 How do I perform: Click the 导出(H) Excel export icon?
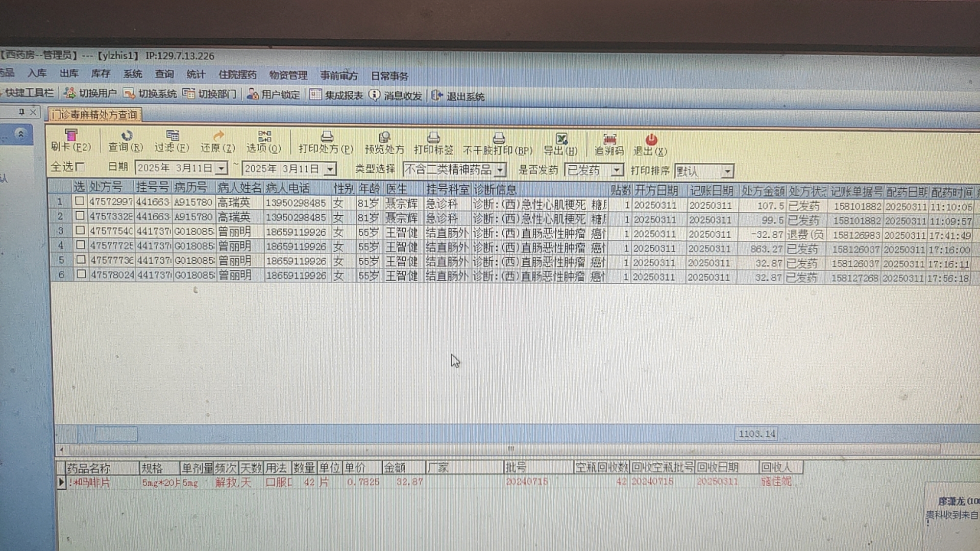point(561,139)
